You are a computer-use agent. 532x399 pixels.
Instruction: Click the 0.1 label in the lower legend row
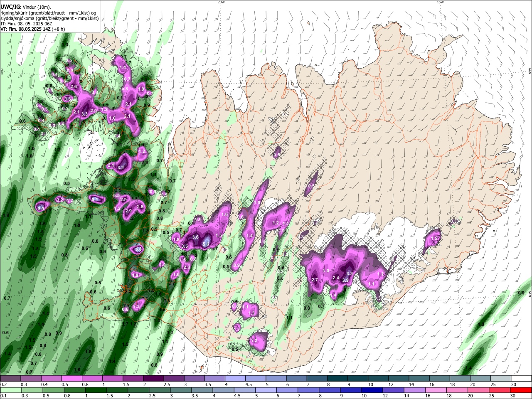coord(3,396)
